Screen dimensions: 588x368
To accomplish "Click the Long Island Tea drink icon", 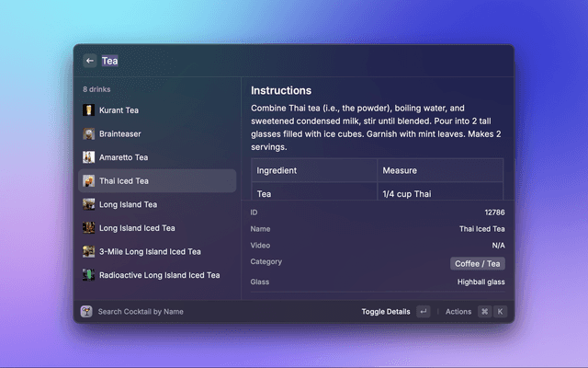I will (x=88, y=204).
